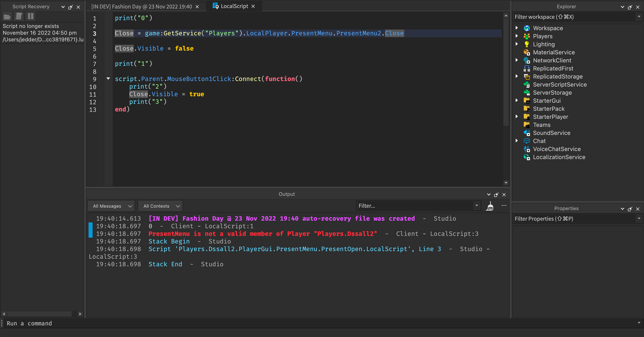
Task: Select the Chat service in Explorer
Action: (527, 140)
